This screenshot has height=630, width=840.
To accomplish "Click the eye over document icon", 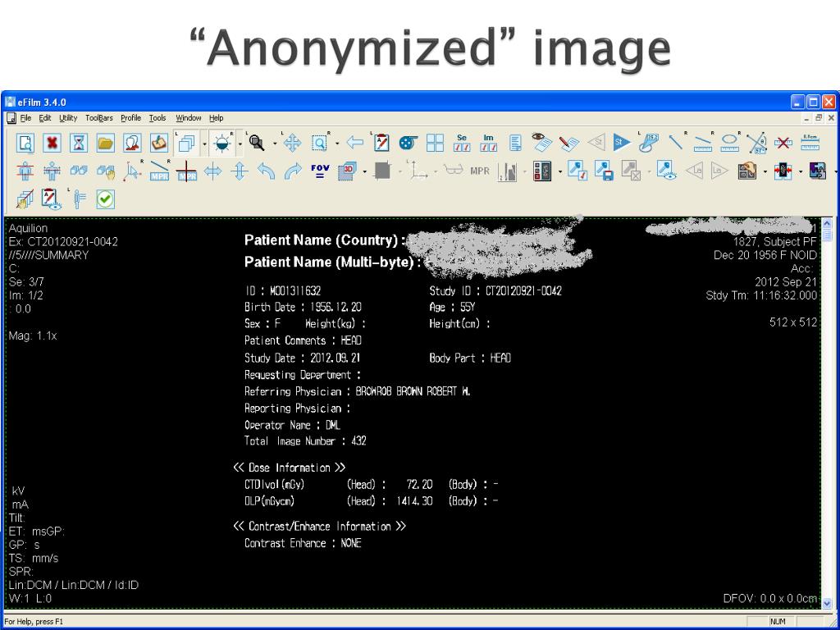I will click(541, 143).
